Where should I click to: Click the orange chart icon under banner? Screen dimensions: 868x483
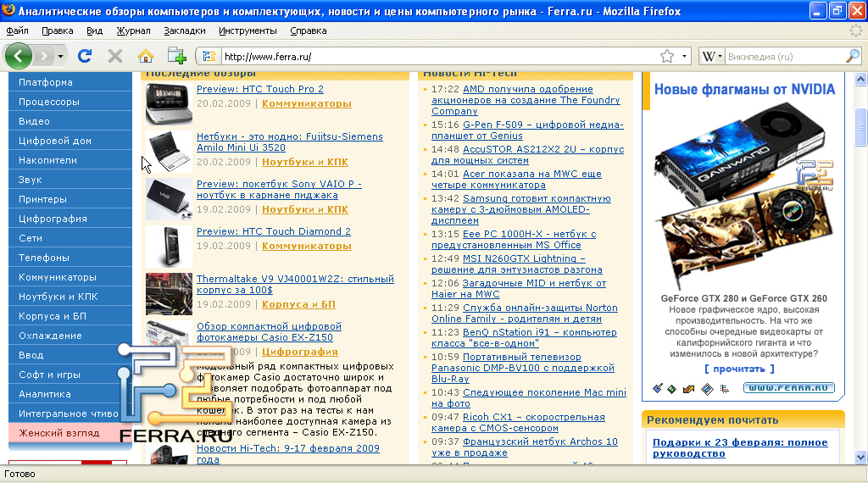pos(688,389)
